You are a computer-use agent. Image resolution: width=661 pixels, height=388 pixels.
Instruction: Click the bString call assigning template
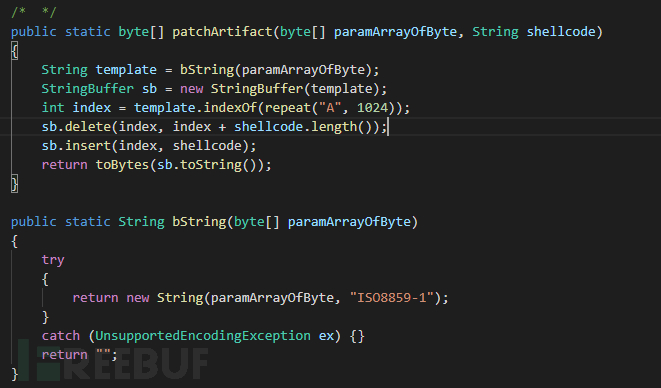click(x=207, y=70)
